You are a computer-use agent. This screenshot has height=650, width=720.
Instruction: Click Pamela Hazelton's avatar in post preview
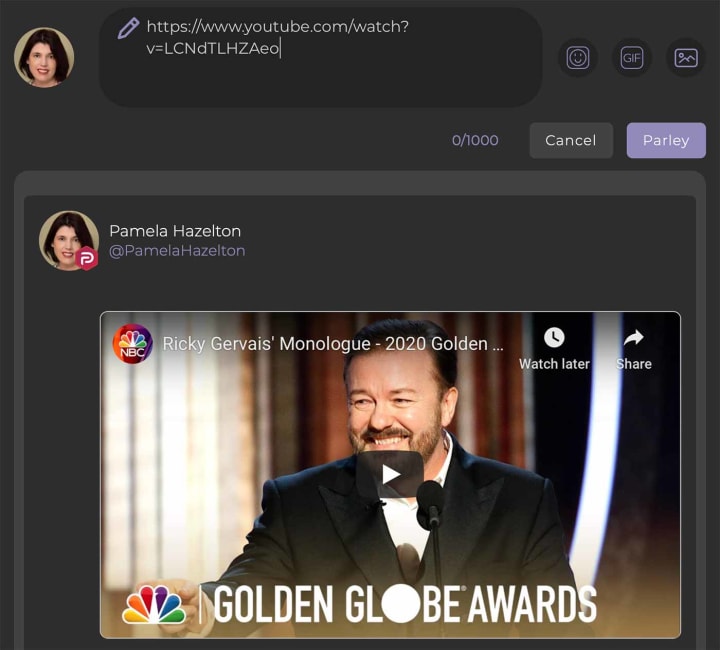tap(69, 240)
